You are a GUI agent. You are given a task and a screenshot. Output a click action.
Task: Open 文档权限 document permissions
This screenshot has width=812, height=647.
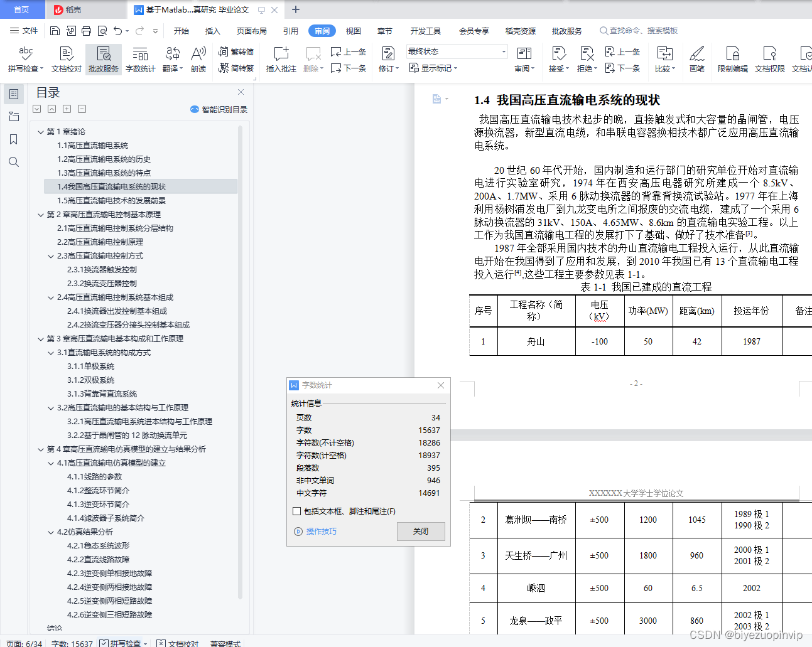click(770, 60)
